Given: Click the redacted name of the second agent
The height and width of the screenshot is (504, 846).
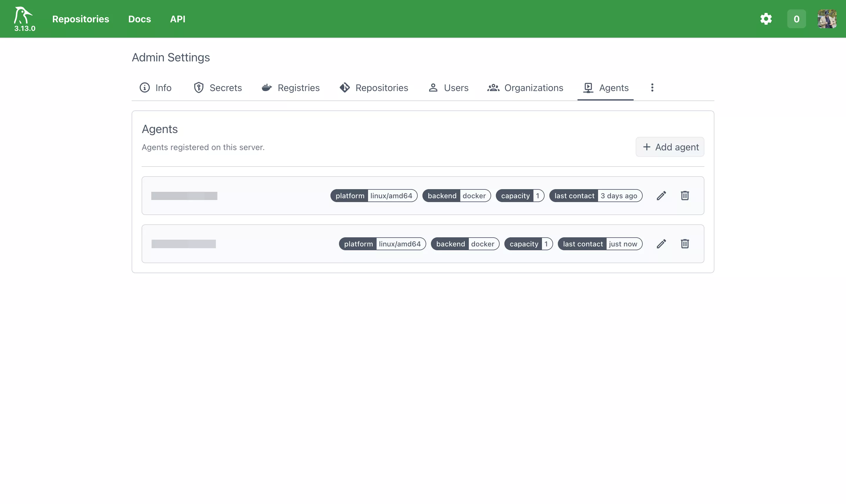Looking at the screenshot, I should (183, 244).
